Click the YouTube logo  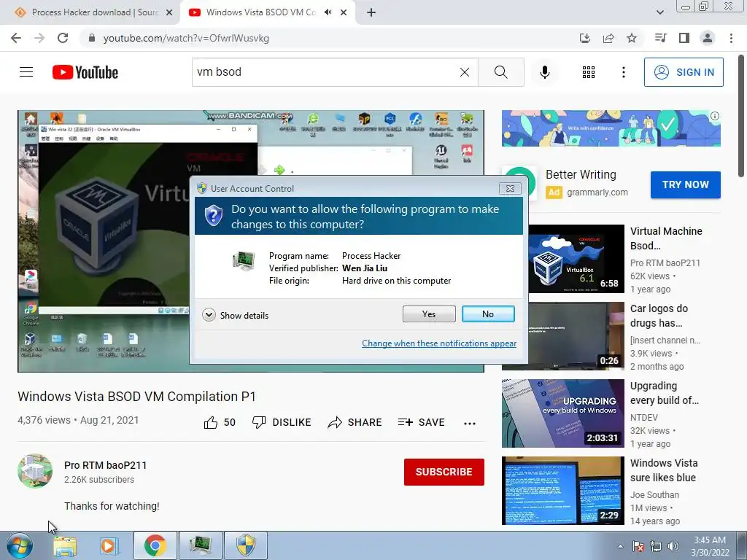tap(85, 72)
